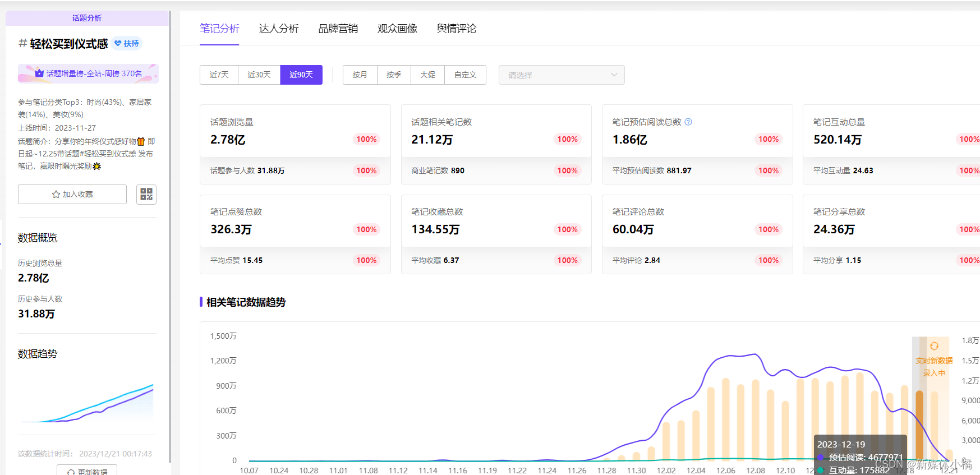Click the 更新数据 refresh button

(x=87, y=471)
